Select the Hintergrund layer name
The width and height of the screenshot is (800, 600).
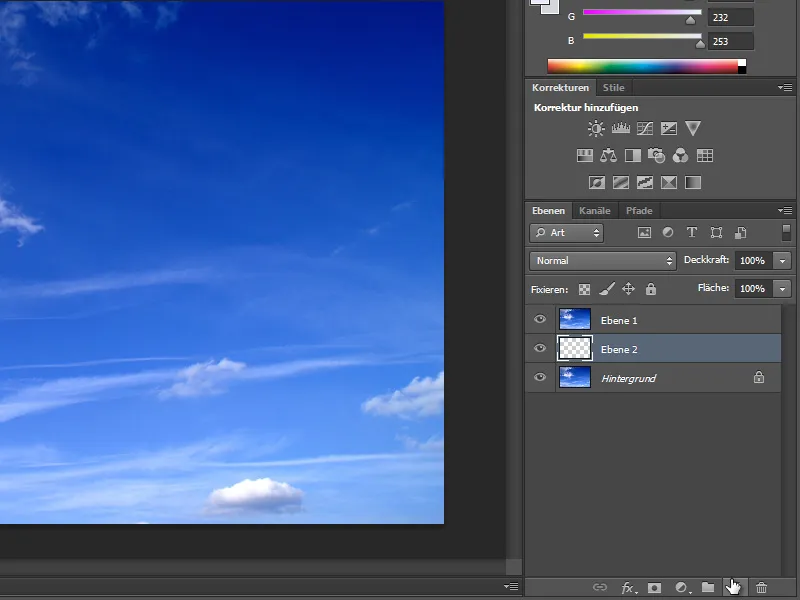click(x=629, y=379)
